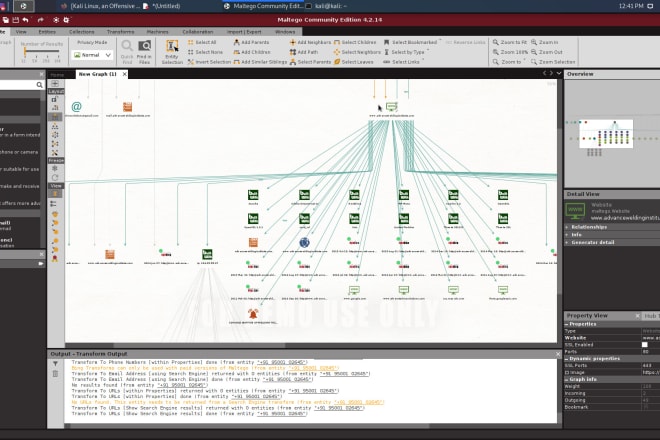Open Select Bookmarked dropdown

(x=412, y=43)
